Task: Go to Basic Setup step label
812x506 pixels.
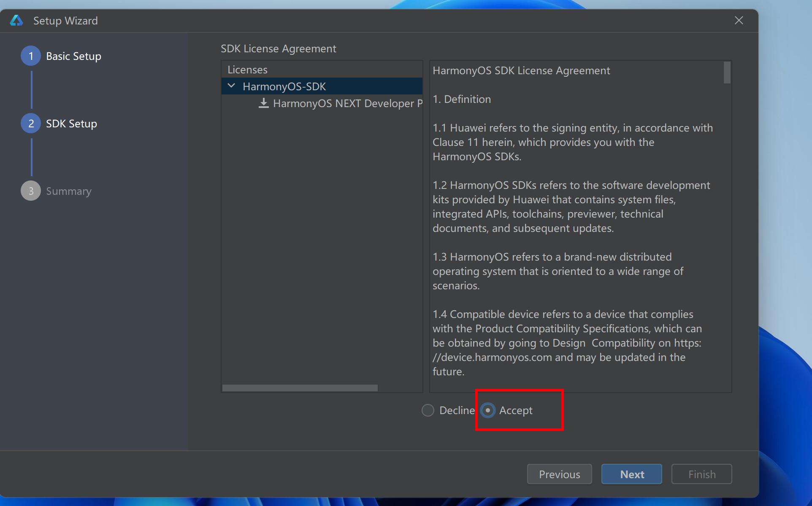Action: pos(73,56)
